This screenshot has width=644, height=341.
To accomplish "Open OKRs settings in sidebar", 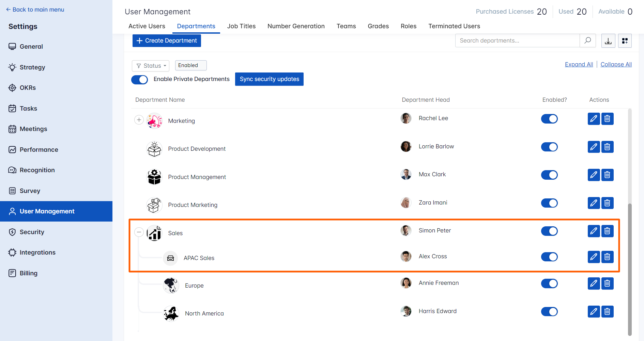I will (x=28, y=88).
